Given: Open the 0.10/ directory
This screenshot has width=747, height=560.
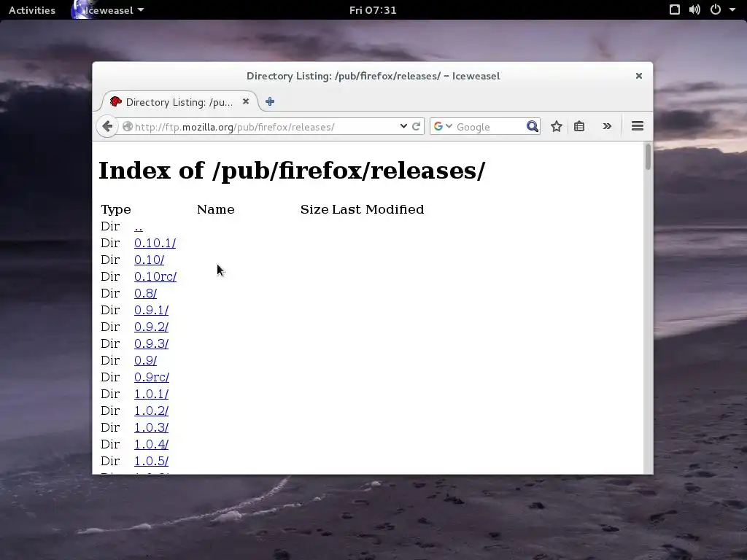Looking at the screenshot, I should pos(149,260).
